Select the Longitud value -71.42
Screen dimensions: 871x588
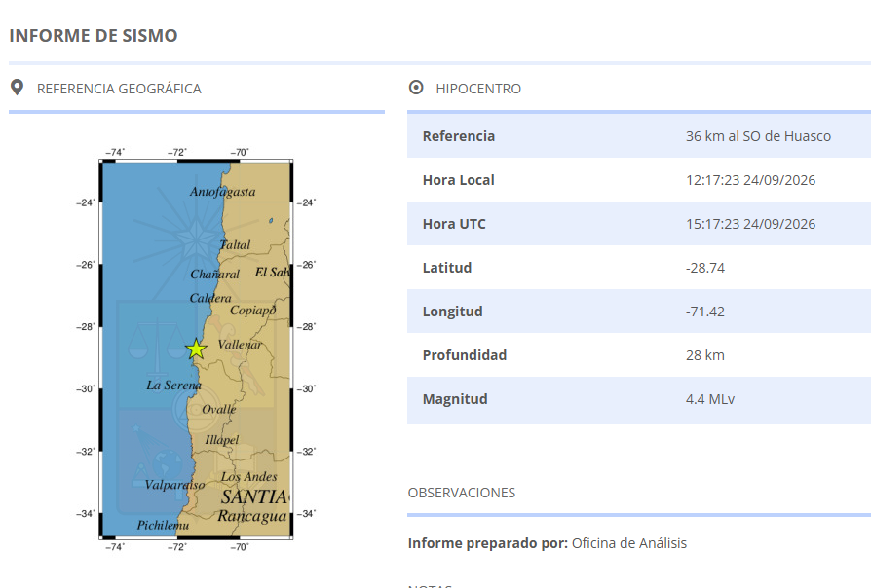pos(705,312)
